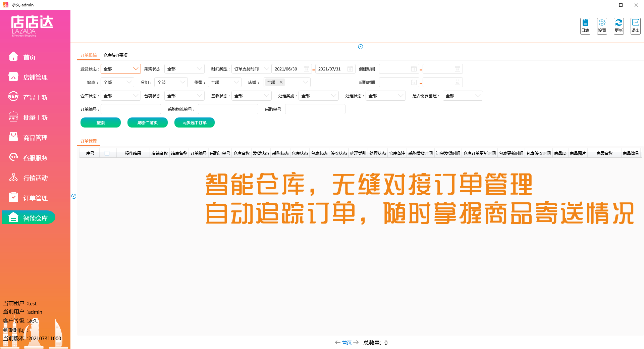Switch to the 订单跟踪 tab
The image size is (644, 349).
(89, 55)
